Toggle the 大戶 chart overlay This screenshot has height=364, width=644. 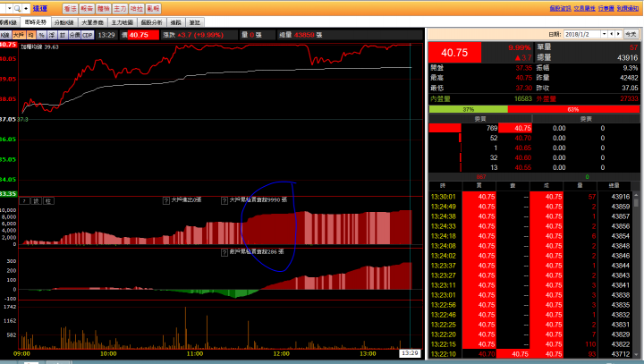click(19, 35)
